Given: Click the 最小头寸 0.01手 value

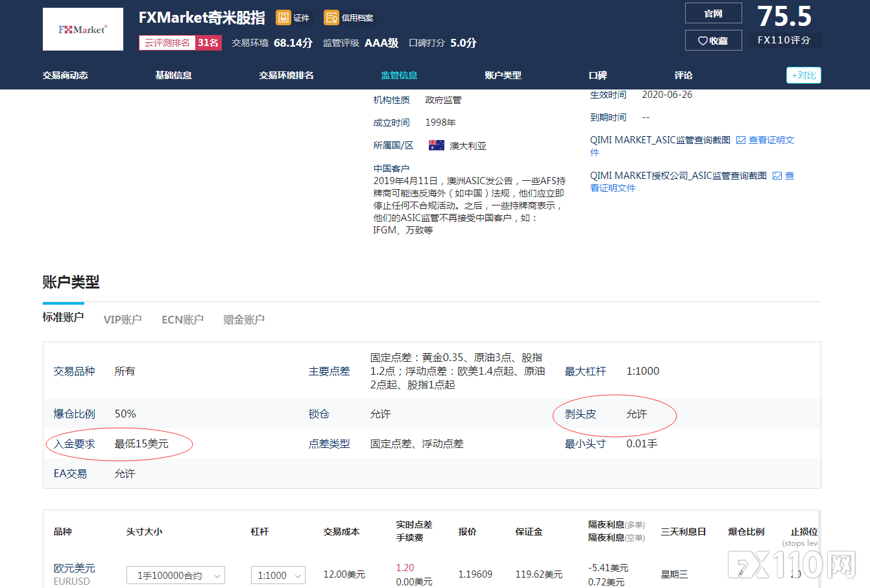Looking at the screenshot, I should 642,444.
